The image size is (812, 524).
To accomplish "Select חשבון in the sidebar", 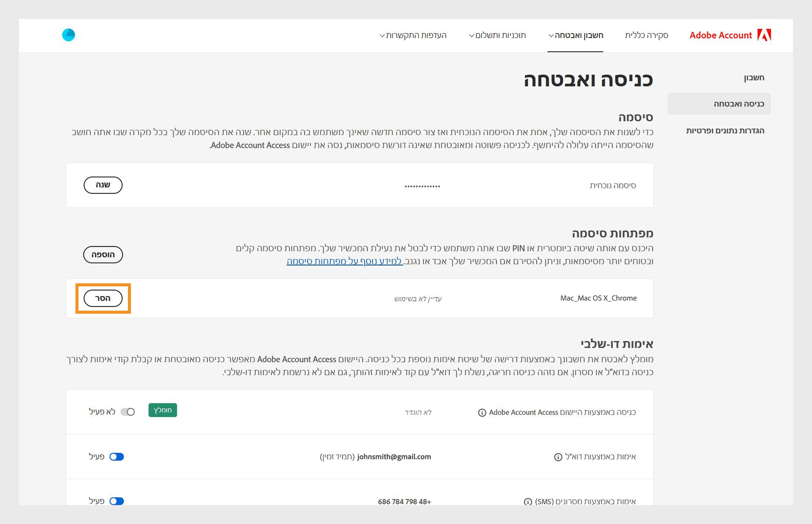I will click(754, 77).
